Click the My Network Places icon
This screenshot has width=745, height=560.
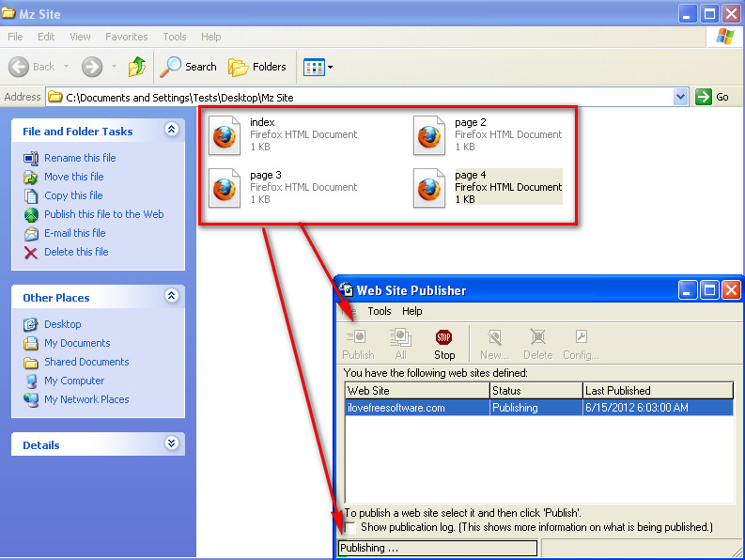click(31, 399)
